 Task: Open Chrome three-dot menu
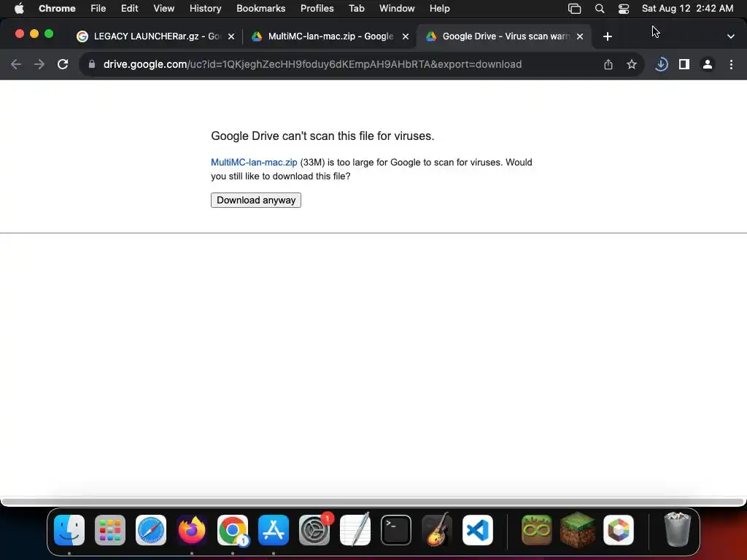pyautogui.click(x=731, y=64)
